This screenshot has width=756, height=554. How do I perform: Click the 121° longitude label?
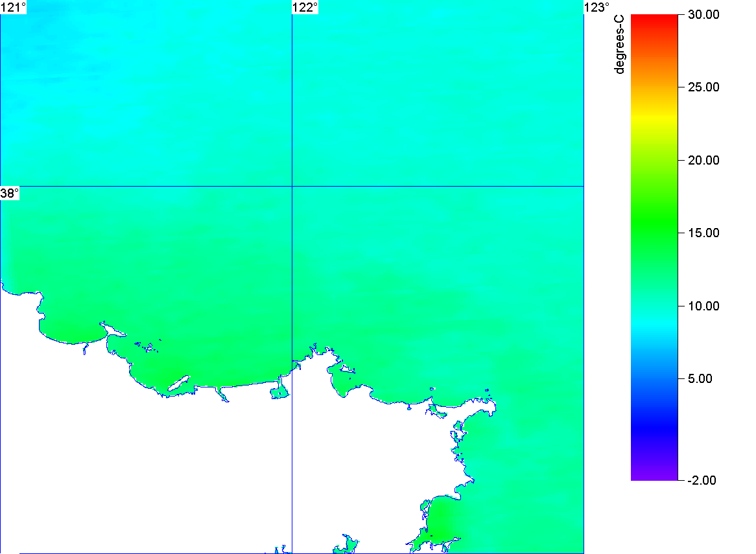pyautogui.click(x=13, y=7)
